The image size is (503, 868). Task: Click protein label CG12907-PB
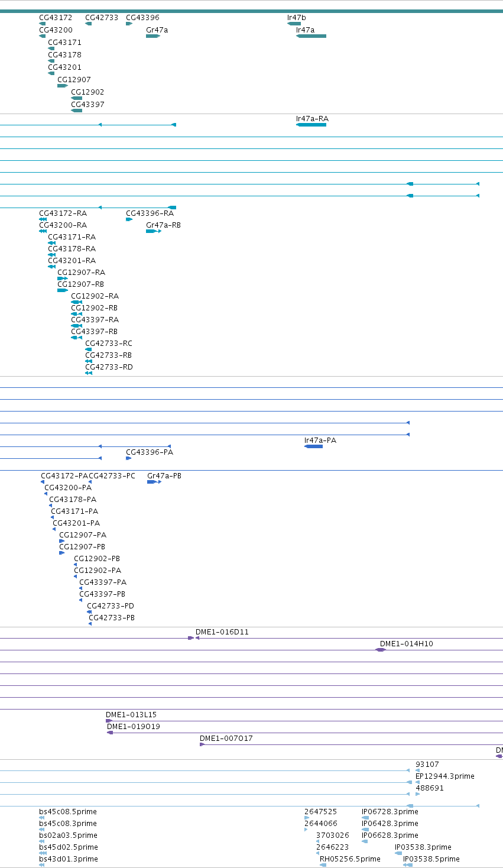tap(82, 547)
